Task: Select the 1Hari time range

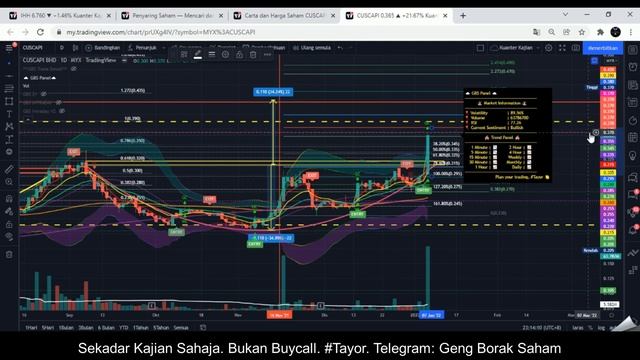Action: [x=31, y=327]
